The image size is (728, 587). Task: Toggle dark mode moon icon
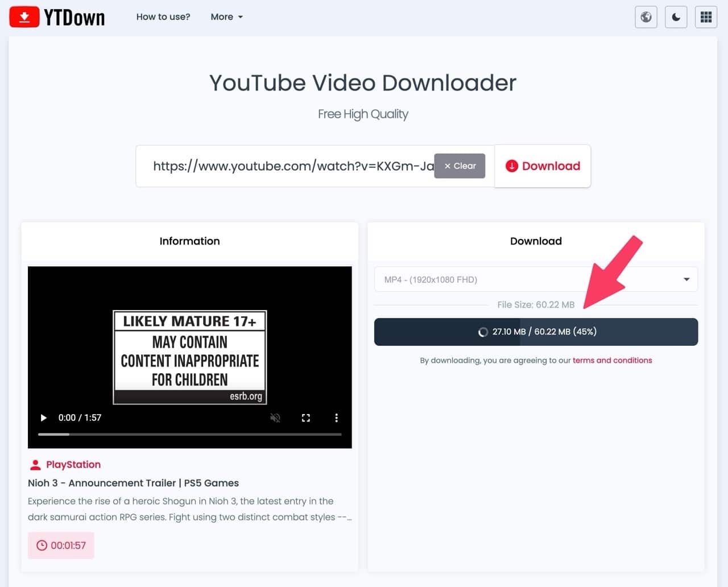coord(676,17)
